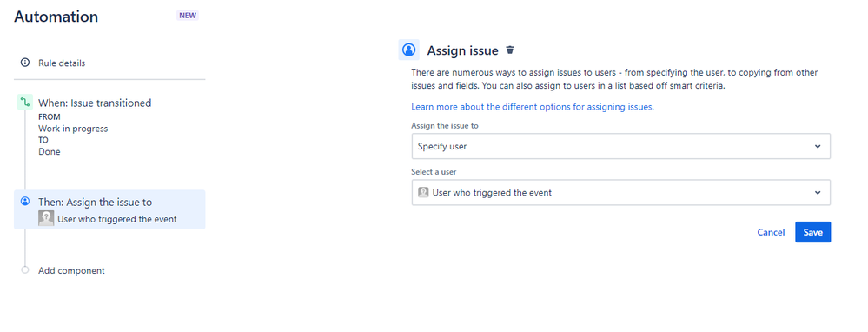868x332 pixels.
Task: Click the NEW badge beside Automation
Action: click(x=188, y=16)
